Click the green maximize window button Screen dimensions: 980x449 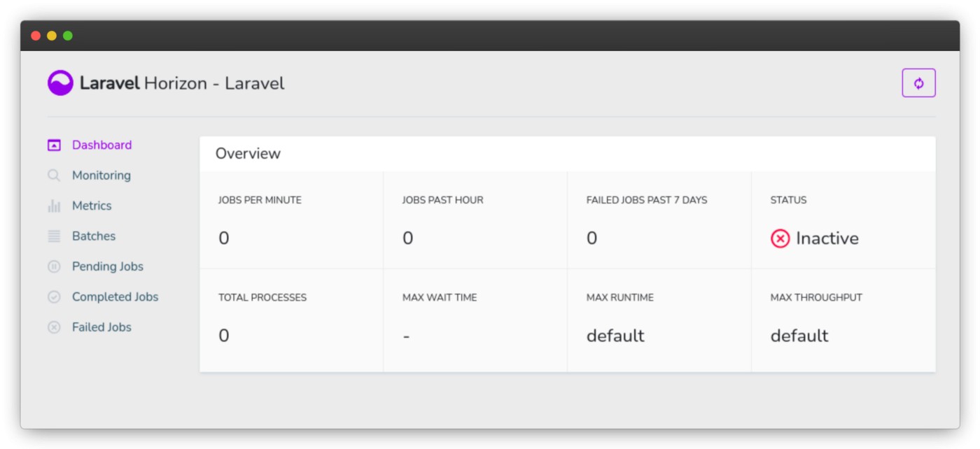click(68, 36)
